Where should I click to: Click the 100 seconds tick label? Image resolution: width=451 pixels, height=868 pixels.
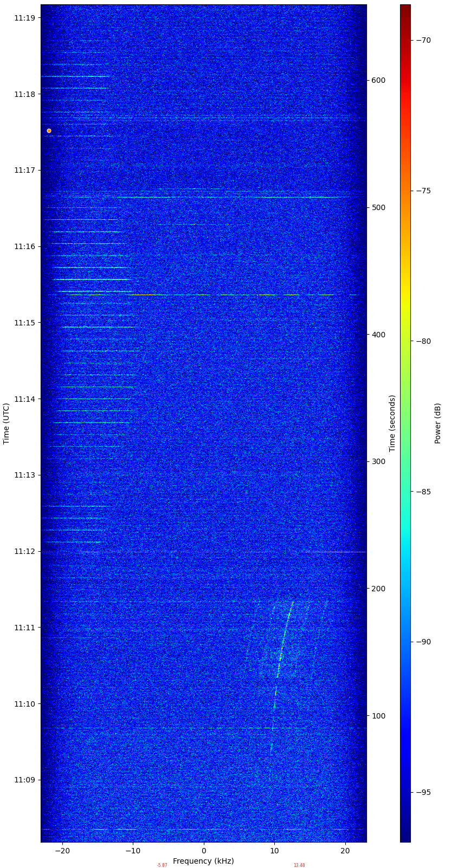[x=378, y=716]
